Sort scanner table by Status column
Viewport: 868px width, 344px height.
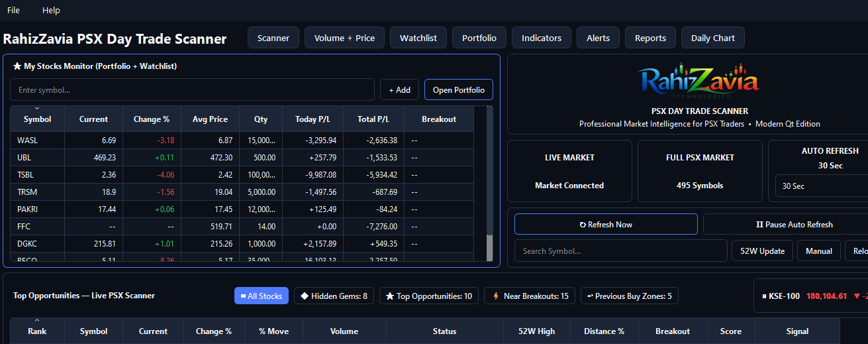click(x=444, y=331)
